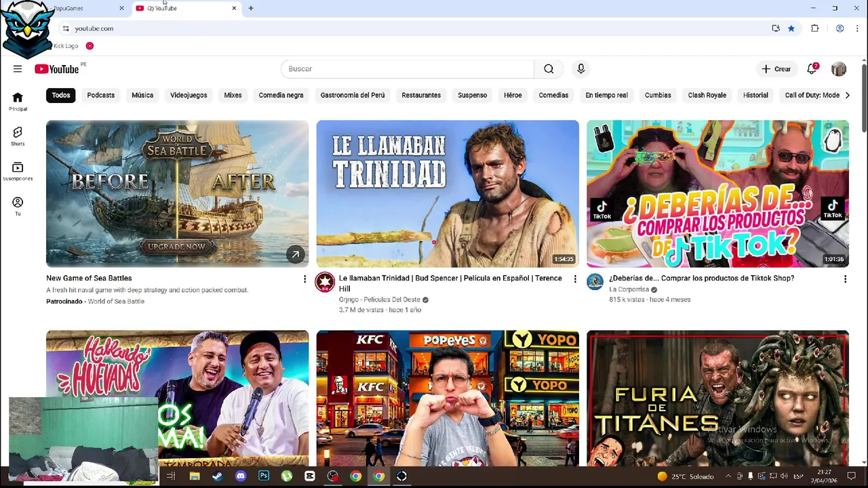Open Photoshop from the taskbar
Image resolution: width=868 pixels, height=488 pixels.
point(264,476)
